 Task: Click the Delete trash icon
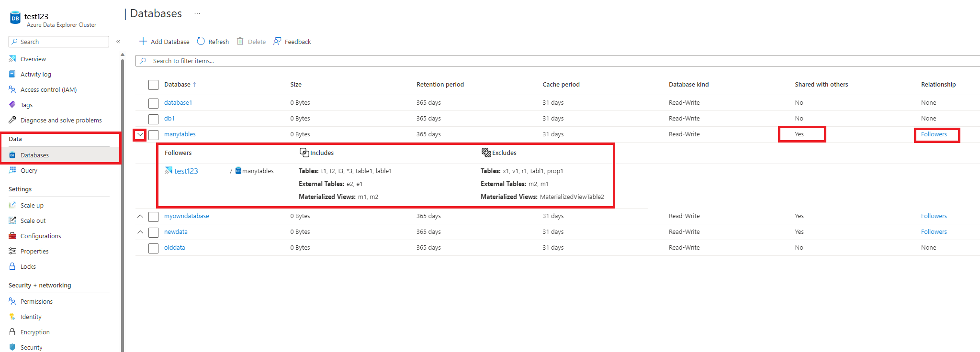coord(240,41)
